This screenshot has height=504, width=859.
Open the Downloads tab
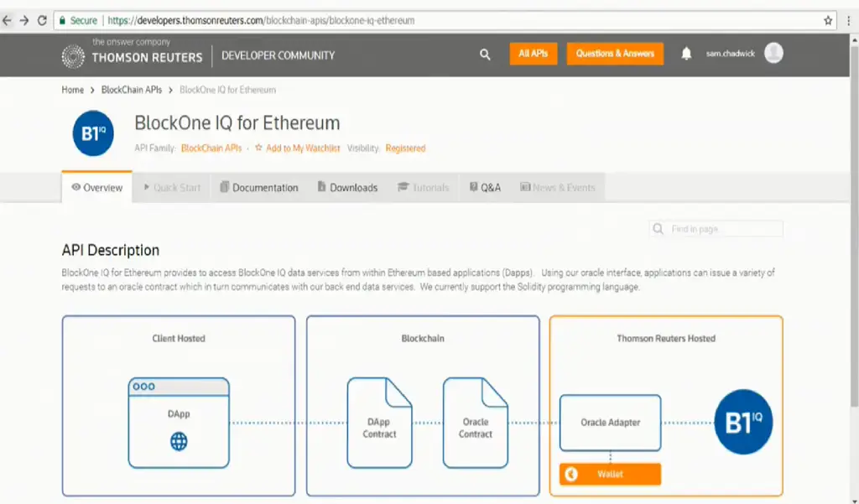tap(347, 188)
